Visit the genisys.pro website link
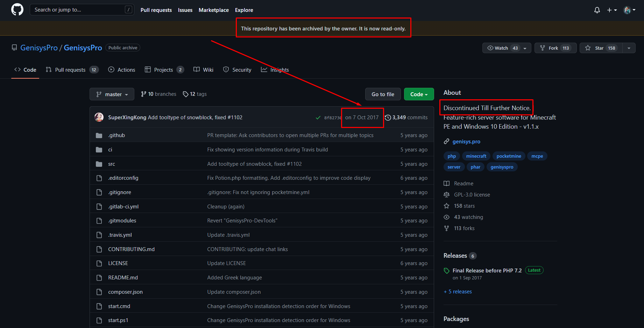Image resolution: width=644 pixels, height=328 pixels. (x=466, y=142)
